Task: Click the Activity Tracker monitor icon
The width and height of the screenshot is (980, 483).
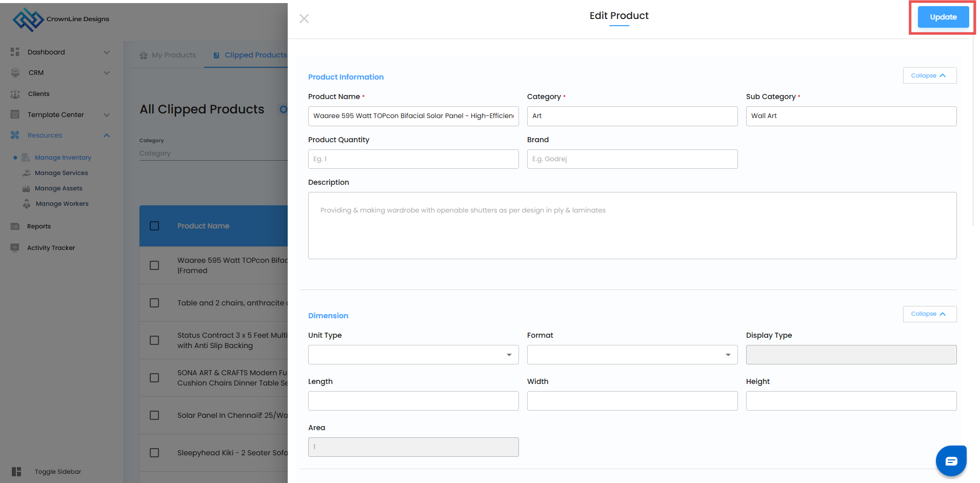Action: [x=15, y=248]
